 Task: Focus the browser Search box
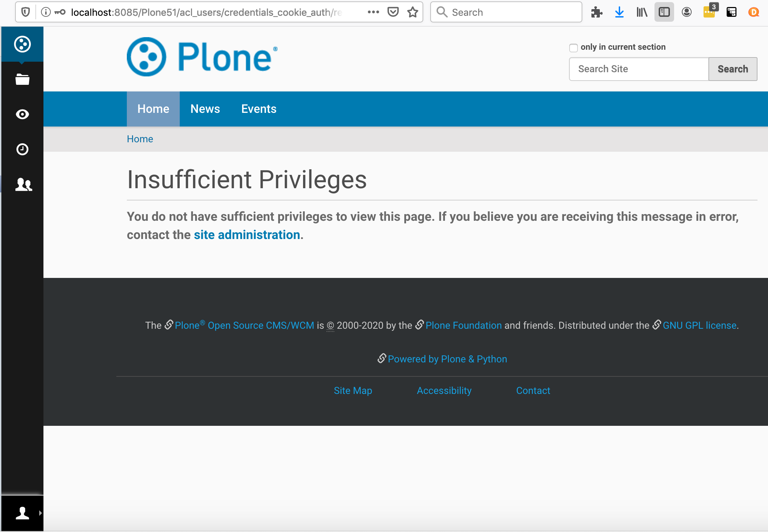[506, 12]
